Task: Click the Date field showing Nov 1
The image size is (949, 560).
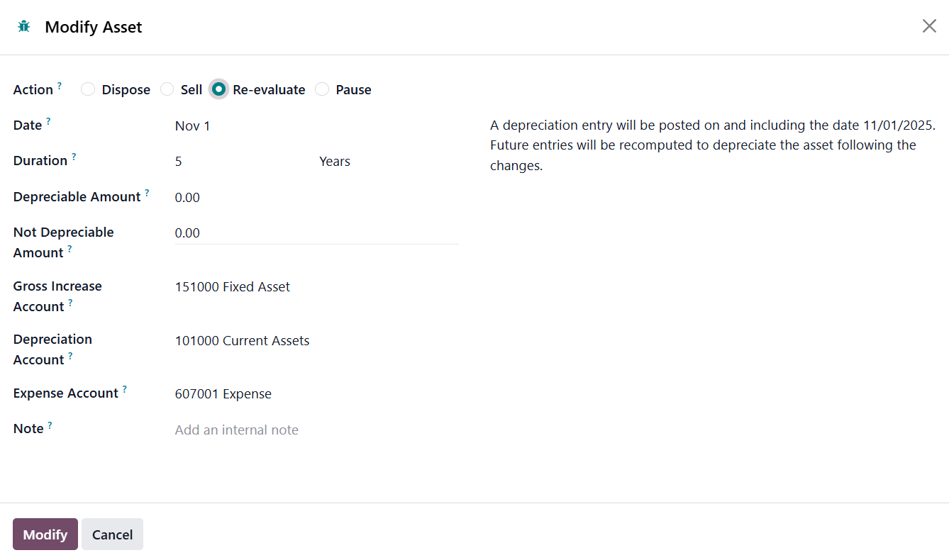Action: [316, 126]
